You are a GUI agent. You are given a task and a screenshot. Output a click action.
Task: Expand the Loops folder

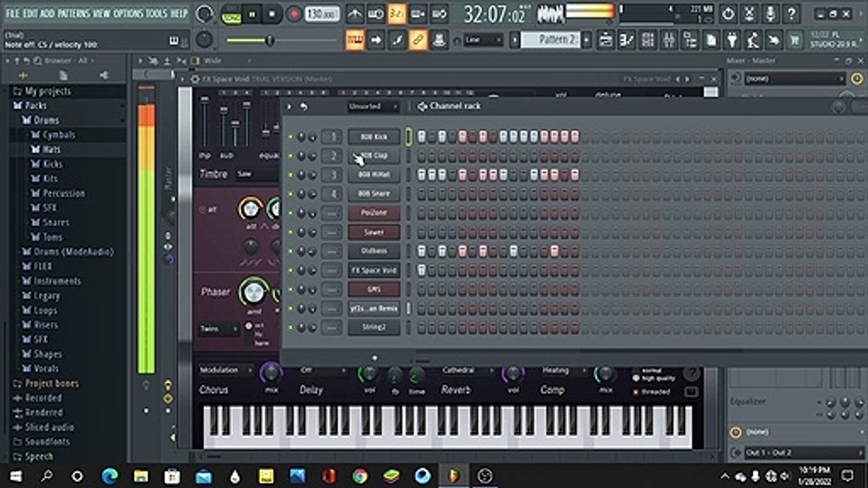click(45, 310)
